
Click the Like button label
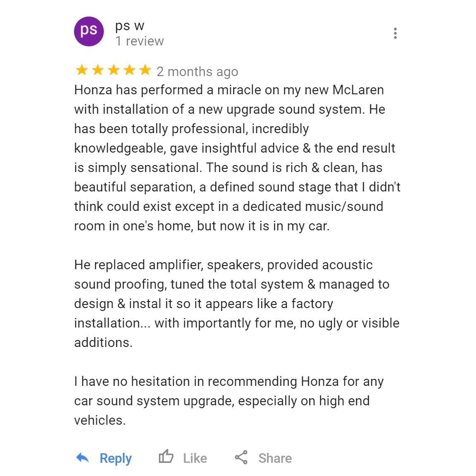[x=195, y=458]
